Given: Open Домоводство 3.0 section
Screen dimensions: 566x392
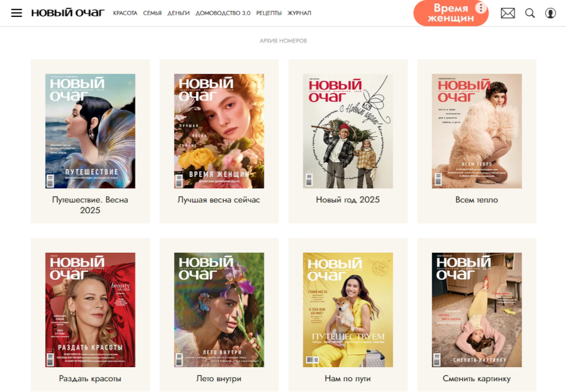Looking at the screenshot, I should pyautogui.click(x=222, y=13).
